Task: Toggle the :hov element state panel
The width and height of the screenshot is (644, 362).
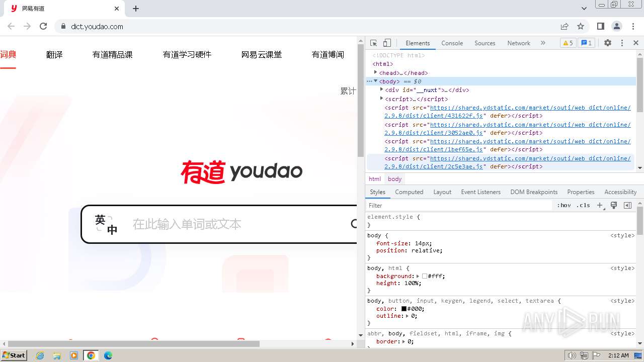Action: (x=564, y=205)
